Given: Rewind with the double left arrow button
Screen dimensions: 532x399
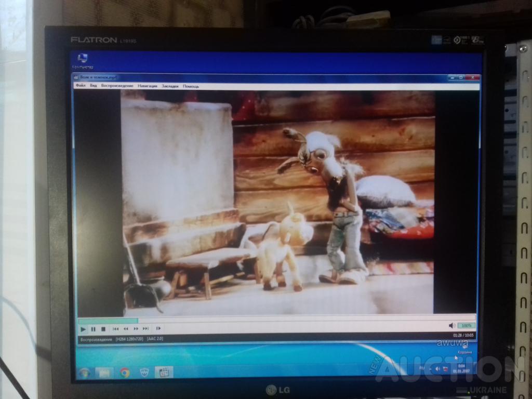Looking at the screenshot, I should pyautogui.click(x=126, y=329).
